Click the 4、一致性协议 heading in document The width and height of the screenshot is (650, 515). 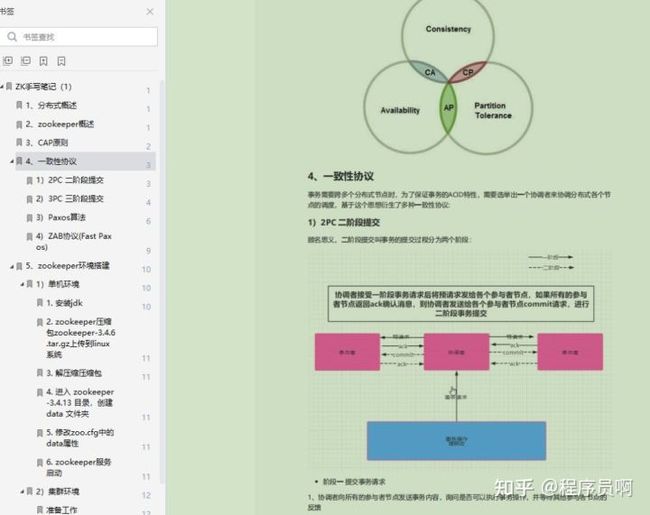pos(341,176)
